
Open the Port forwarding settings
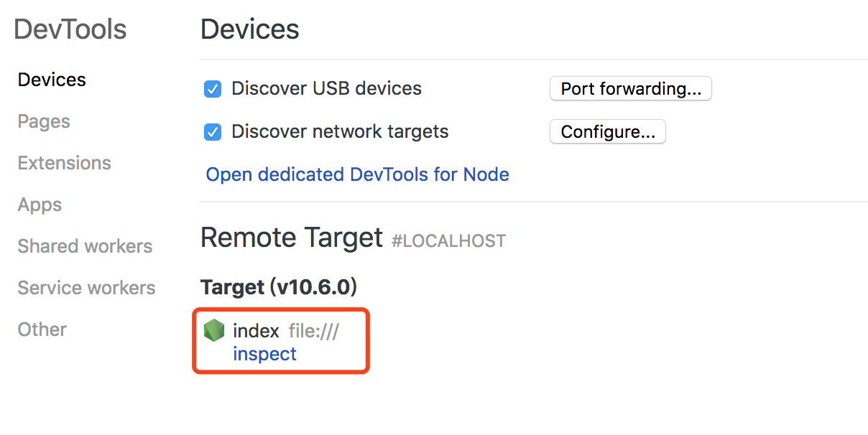630,89
